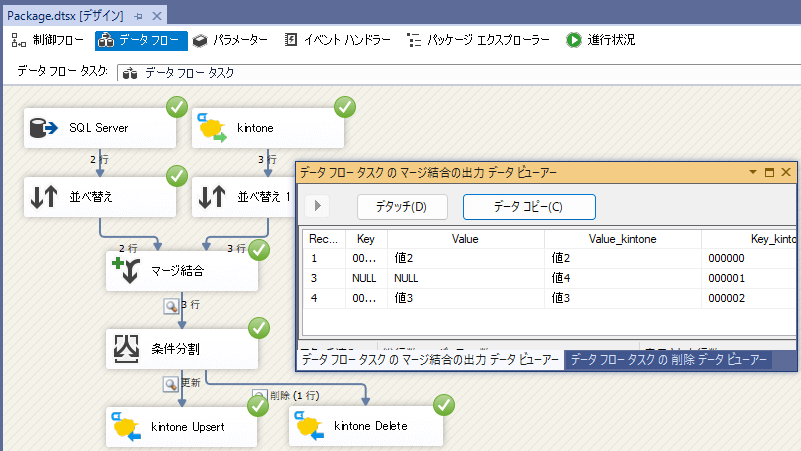Select the 並べ替え sort component

[100, 197]
